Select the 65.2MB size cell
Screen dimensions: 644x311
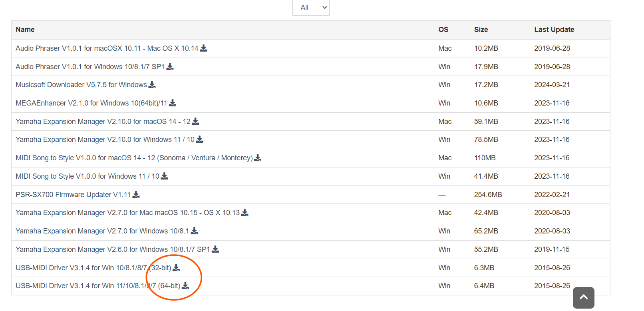tap(500, 231)
